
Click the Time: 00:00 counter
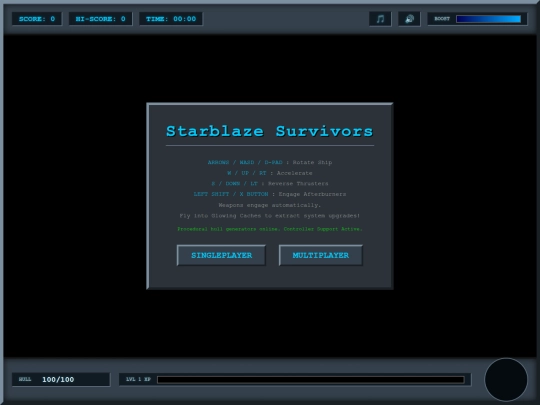[171, 19]
